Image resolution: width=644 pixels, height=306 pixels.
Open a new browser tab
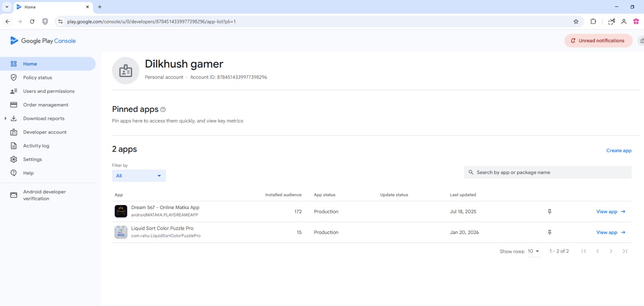click(x=100, y=7)
